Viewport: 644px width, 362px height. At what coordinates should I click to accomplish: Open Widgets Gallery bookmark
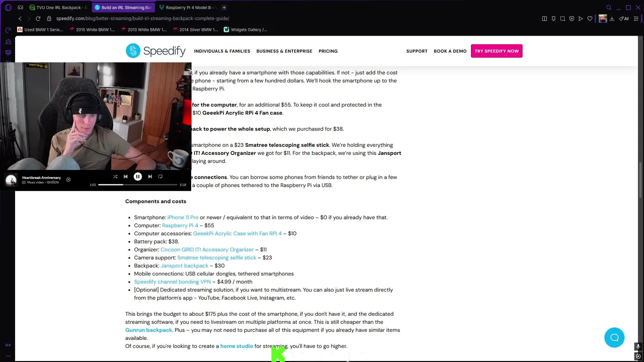[x=246, y=30]
